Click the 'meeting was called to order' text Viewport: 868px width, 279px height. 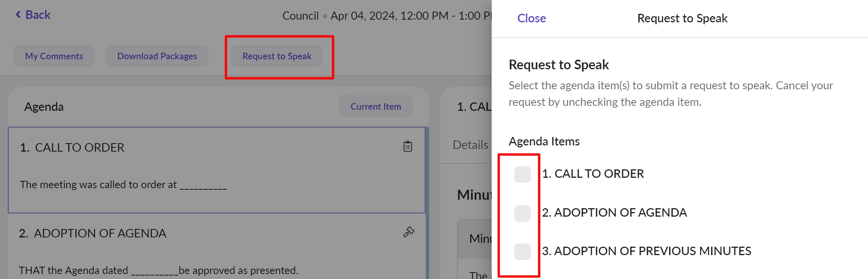click(98, 185)
